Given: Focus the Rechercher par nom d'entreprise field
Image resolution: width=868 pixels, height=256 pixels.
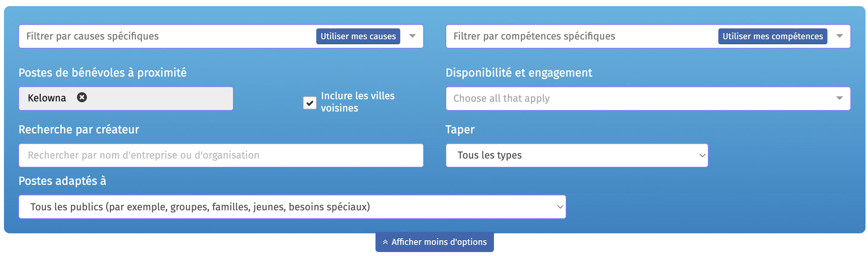Looking at the screenshot, I should (221, 155).
